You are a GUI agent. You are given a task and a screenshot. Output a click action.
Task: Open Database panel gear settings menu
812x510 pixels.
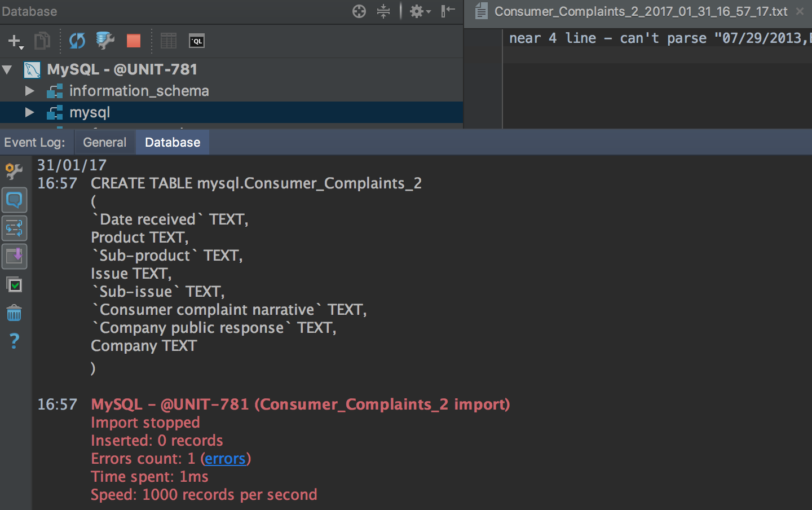(x=420, y=11)
